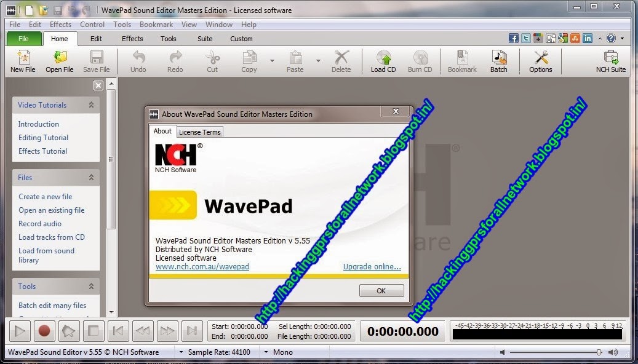Collapse the Video Tutorials section

coord(91,105)
